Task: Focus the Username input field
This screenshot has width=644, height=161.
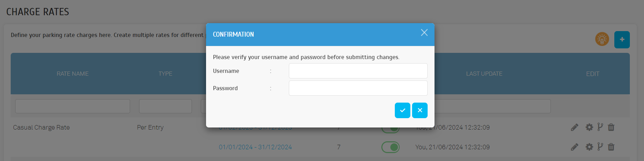Action: tap(358, 71)
